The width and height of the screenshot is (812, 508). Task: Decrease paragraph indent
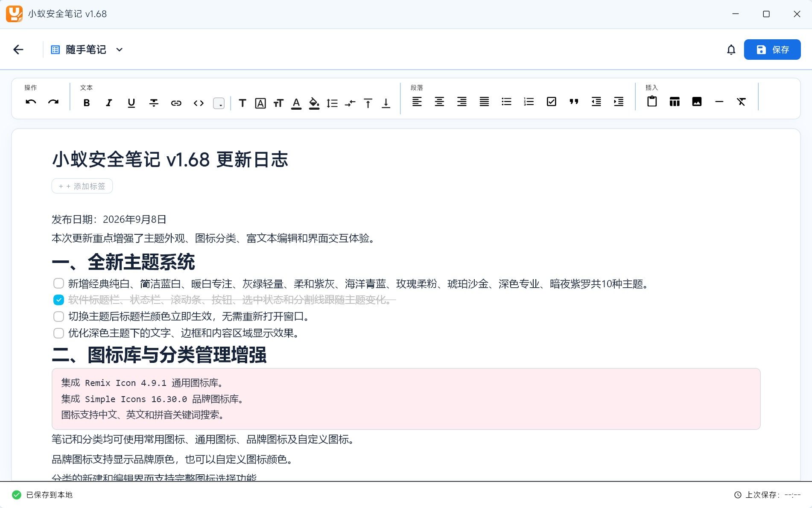[596, 102]
